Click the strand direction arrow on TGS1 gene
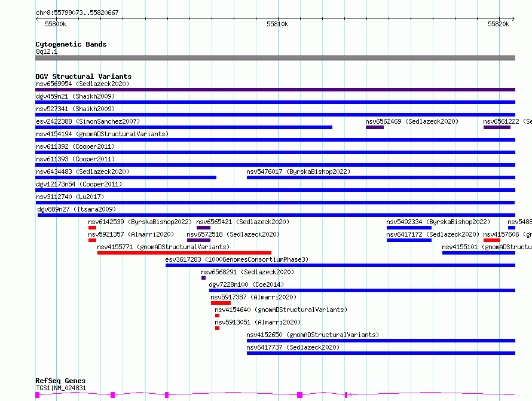This screenshot has width=532, height=401. [350, 394]
